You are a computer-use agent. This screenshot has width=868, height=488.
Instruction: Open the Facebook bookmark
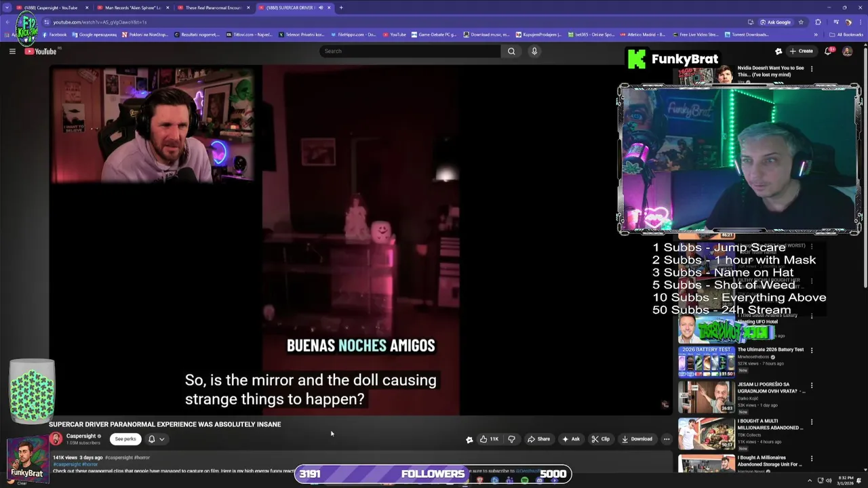tap(54, 35)
